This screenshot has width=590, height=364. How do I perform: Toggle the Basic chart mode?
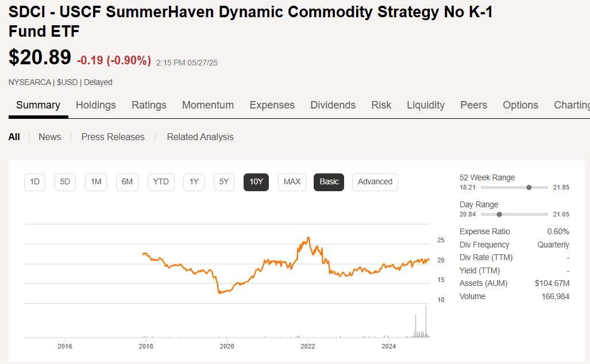pos(329,182)
